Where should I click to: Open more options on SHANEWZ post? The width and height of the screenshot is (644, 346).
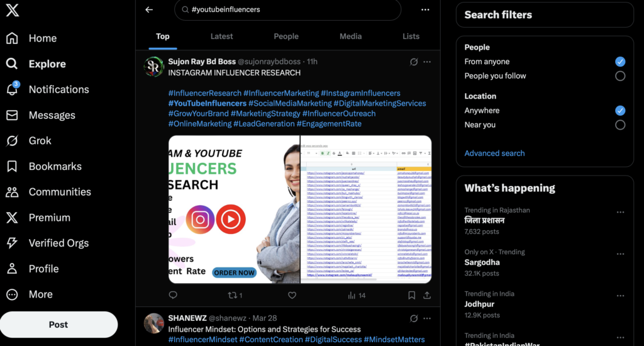427,318
